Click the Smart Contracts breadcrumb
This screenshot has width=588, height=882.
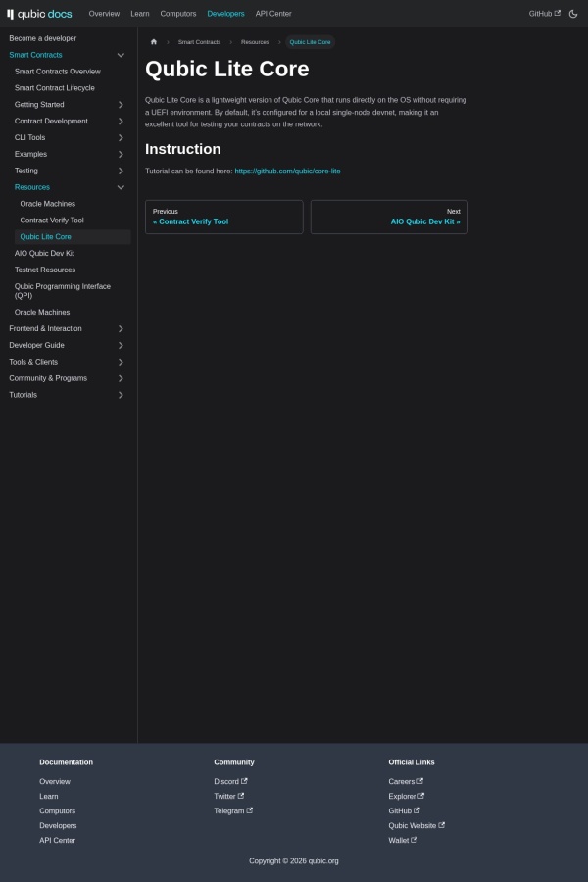tap(199, 42)
